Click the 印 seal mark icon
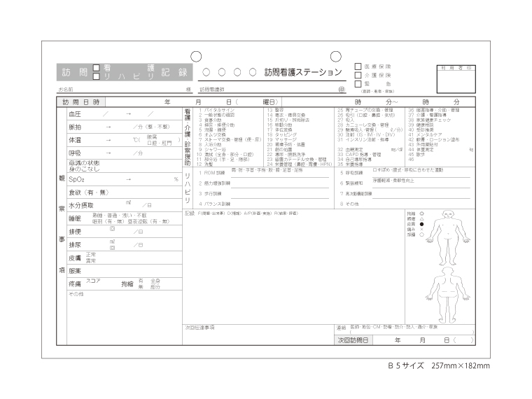The height and width of the screenshot is (399, 532). tap(342, 90)
